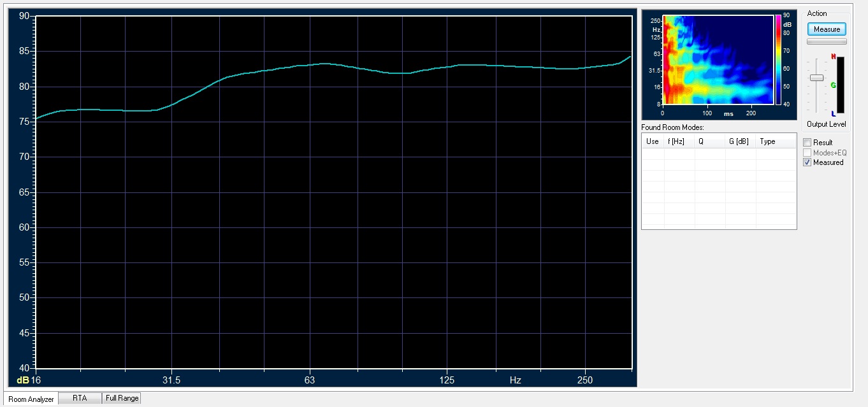The height and width of the screenshot is (407, 868).
Task: Click the 31.5 frequency axis label
Action: (171, 380)
